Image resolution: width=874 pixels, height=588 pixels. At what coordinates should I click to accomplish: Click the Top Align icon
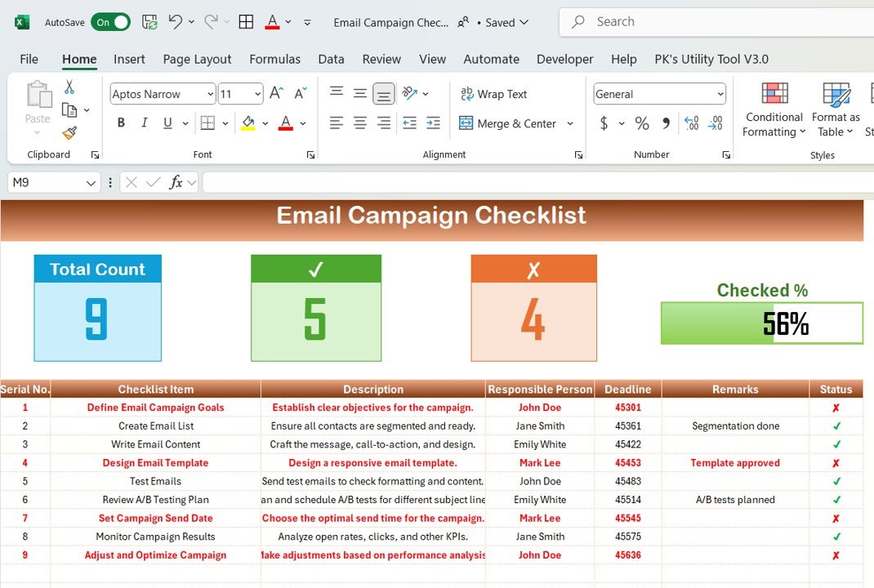336,91
